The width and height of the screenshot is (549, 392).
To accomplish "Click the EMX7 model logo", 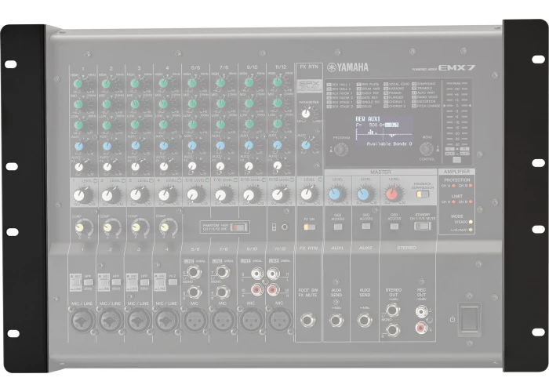I will (456, 68).
